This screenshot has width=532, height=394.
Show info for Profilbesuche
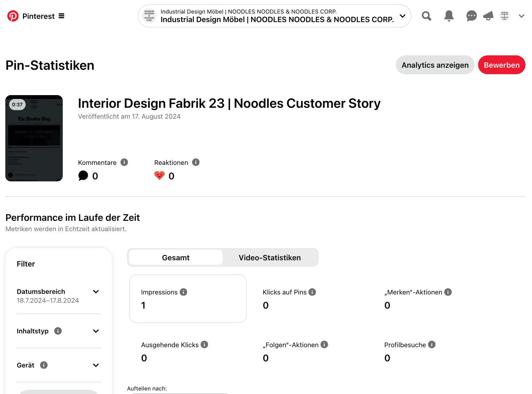[432, 345]
